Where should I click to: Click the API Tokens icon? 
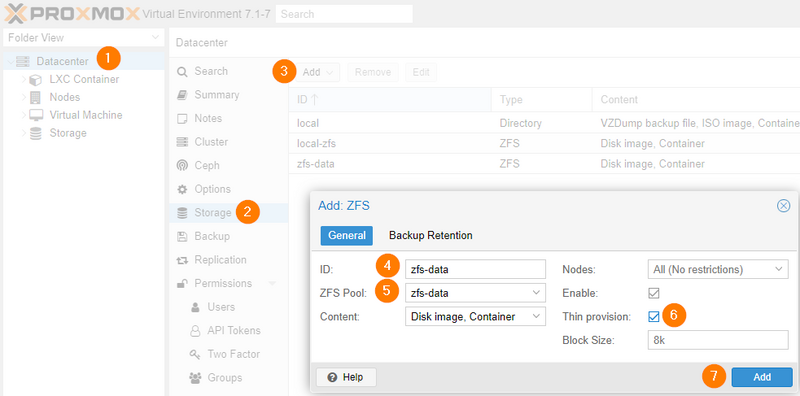tap(195, 331)
